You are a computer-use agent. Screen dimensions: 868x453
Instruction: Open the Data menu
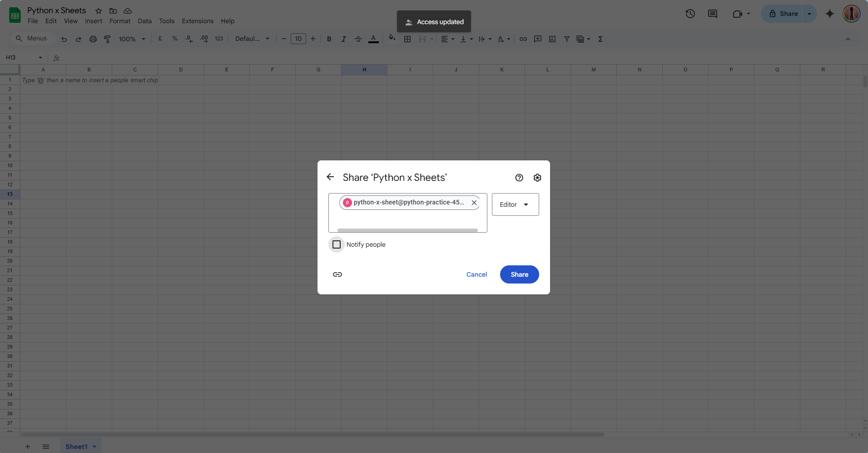[x=145, y=21]
